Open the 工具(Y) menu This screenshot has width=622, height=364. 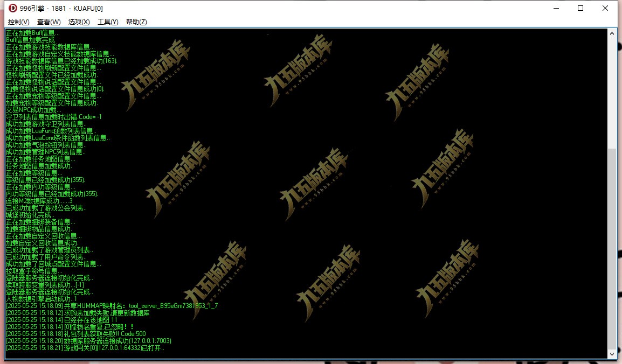(x=108, y=22)
